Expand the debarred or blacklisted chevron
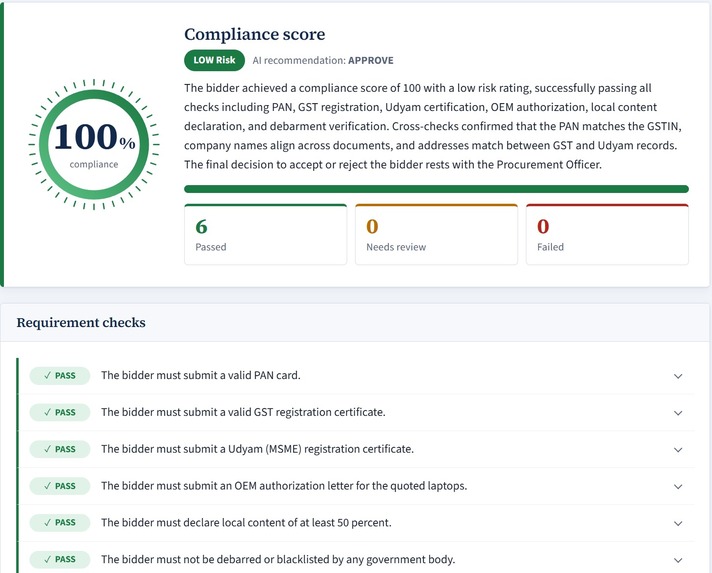Image resolution: width=712 pixels, height=573 pixels. (678, 560)
